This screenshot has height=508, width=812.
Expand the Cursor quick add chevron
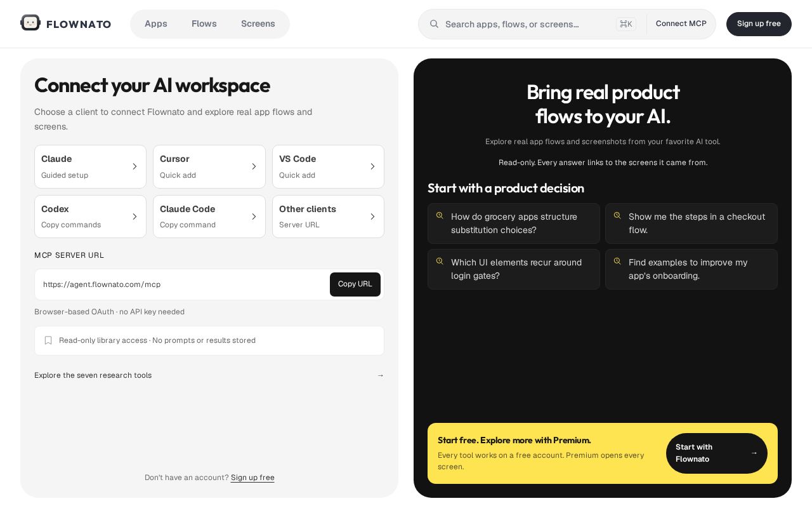254,166
